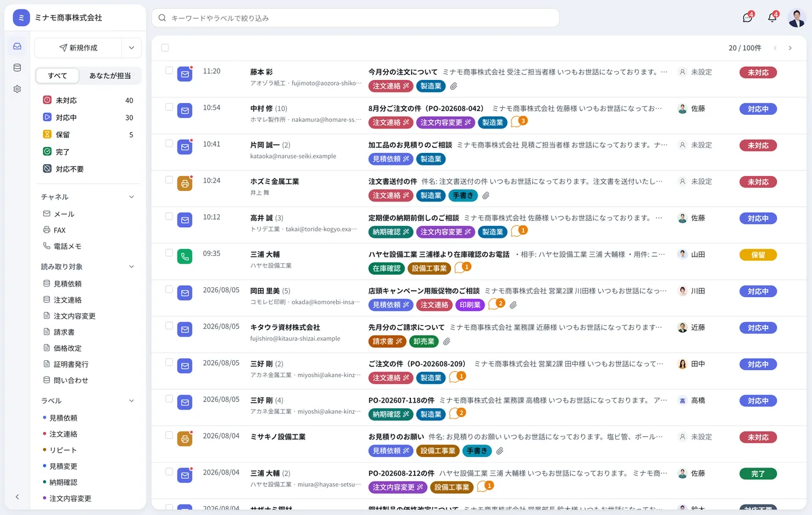Open the dropdown arrow beside 新規作成
Screen dimensions: 812x515
[131, 48]
